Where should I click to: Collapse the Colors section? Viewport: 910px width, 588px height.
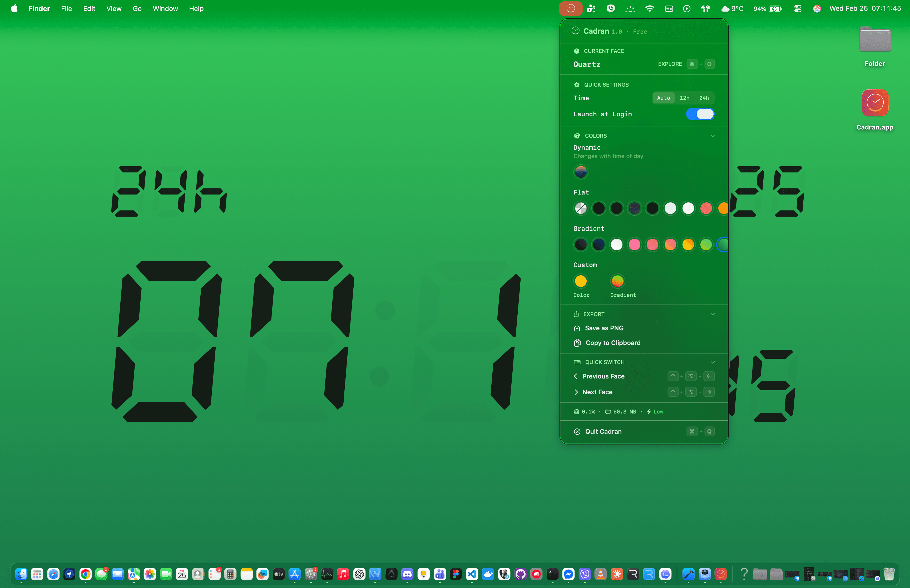point(713,136)
